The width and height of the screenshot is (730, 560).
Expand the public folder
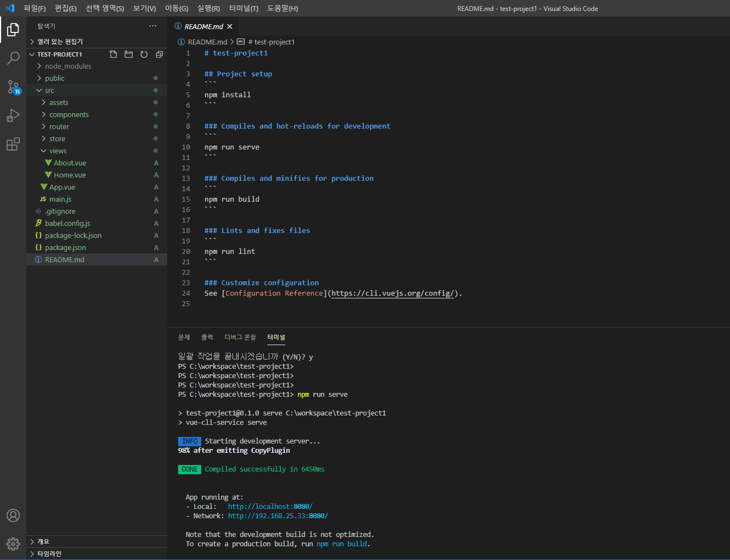(97, 78)
